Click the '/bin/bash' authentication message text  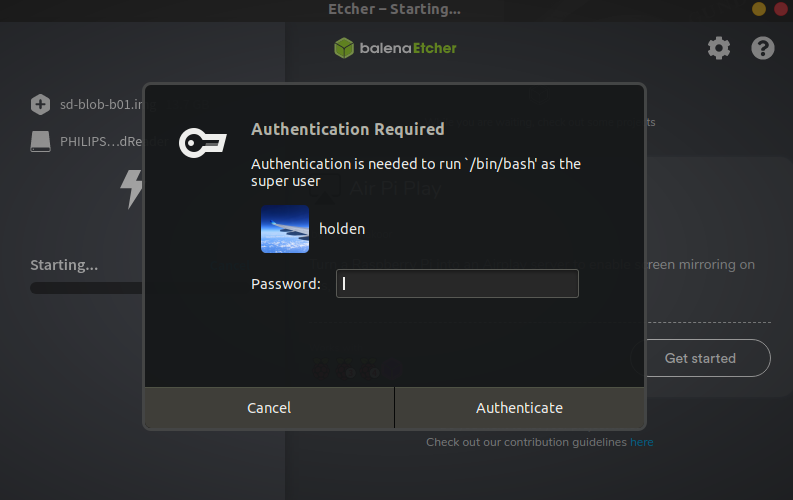(416, 172)
